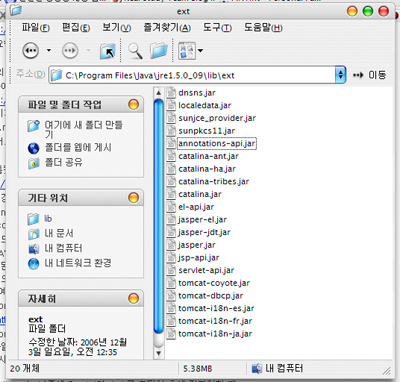Click globe icon beside 폴더를 웹에 게시

tap(33, 148)
